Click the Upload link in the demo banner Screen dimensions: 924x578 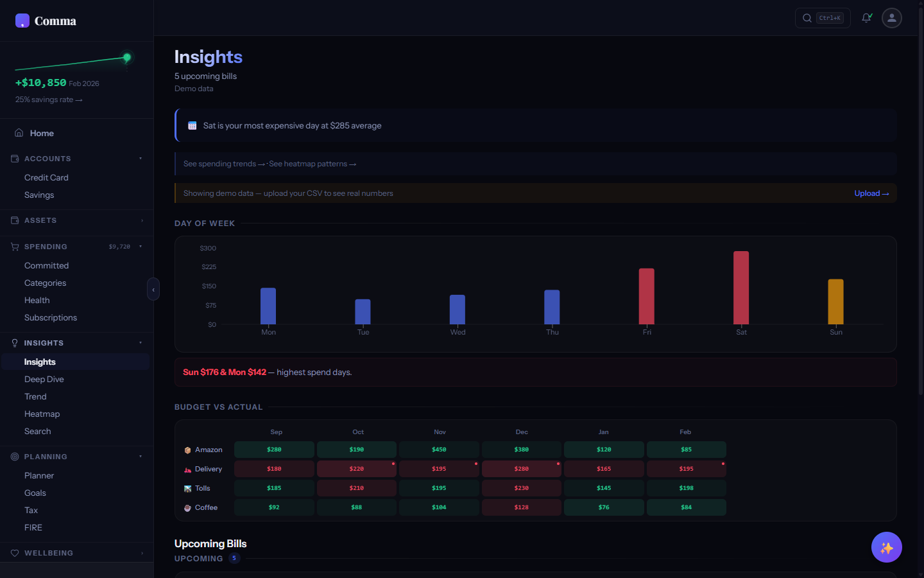pos(871,193)
